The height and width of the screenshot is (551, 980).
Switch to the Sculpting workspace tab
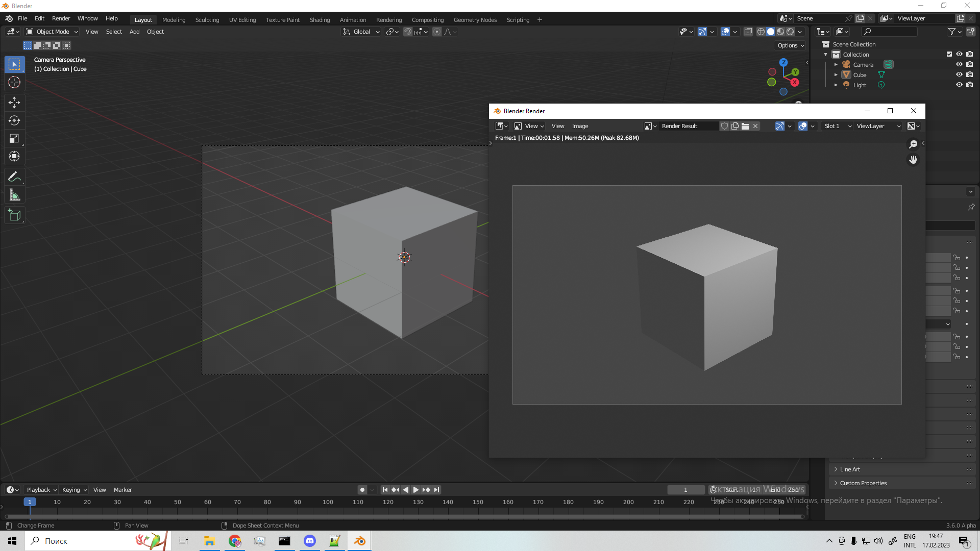[x=207, y=20]
